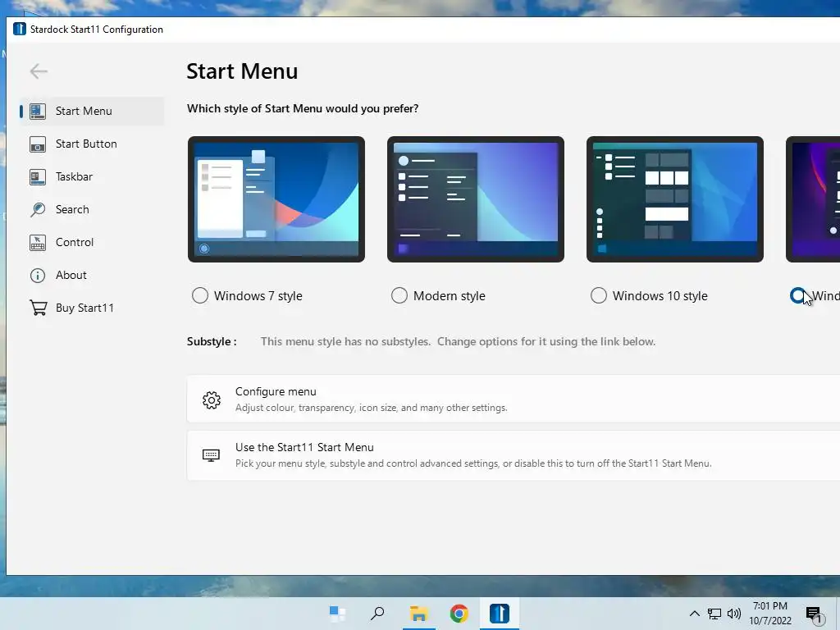Screen dimensions: 840x630
Task: Select the Modern style radio button
Action: pos(399,295)
